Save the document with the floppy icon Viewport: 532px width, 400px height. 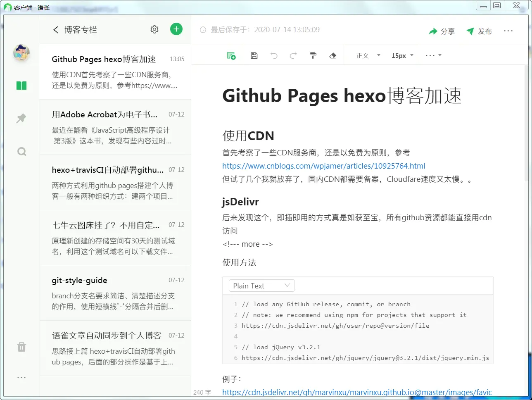254,55
